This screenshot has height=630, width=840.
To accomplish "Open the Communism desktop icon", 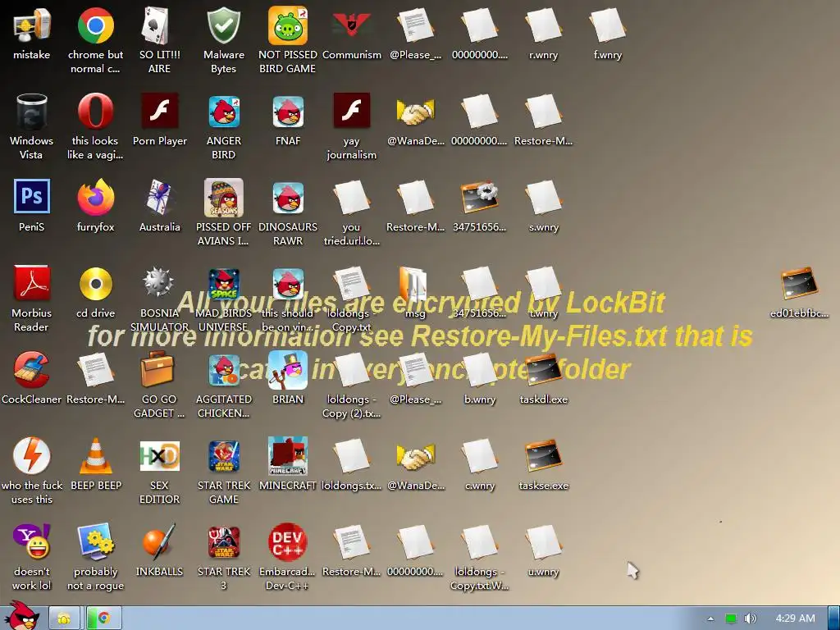I will pyautogui.click(x=352, y=25).
